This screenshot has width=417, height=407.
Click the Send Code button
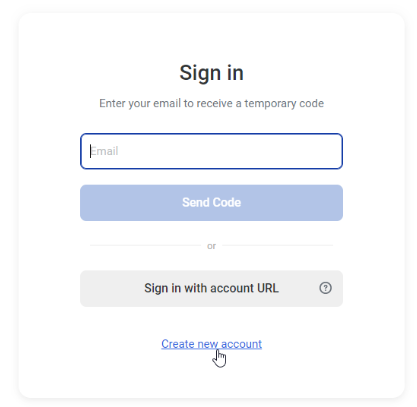(x=211, y=203)
